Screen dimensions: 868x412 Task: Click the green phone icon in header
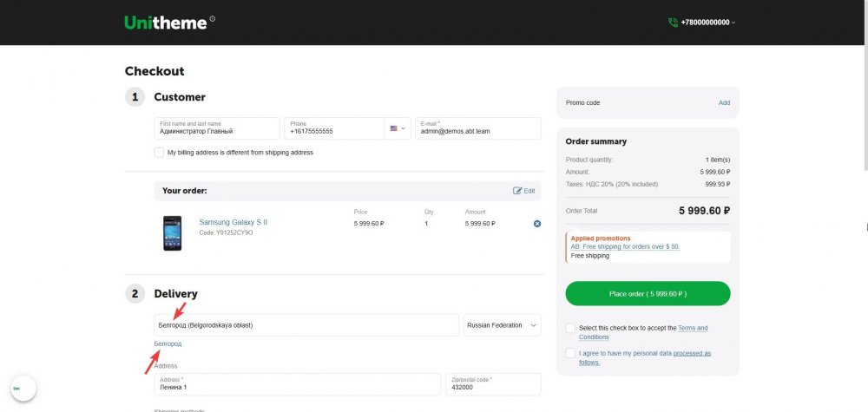673,23
